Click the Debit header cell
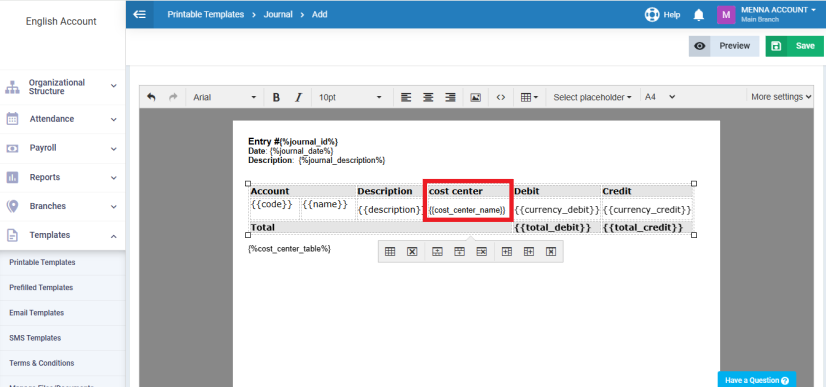 pyautogui.click(x=557, y=191)
